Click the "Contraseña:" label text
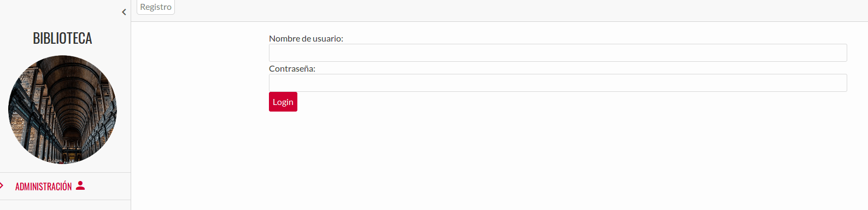 click(x=292, y=69)
